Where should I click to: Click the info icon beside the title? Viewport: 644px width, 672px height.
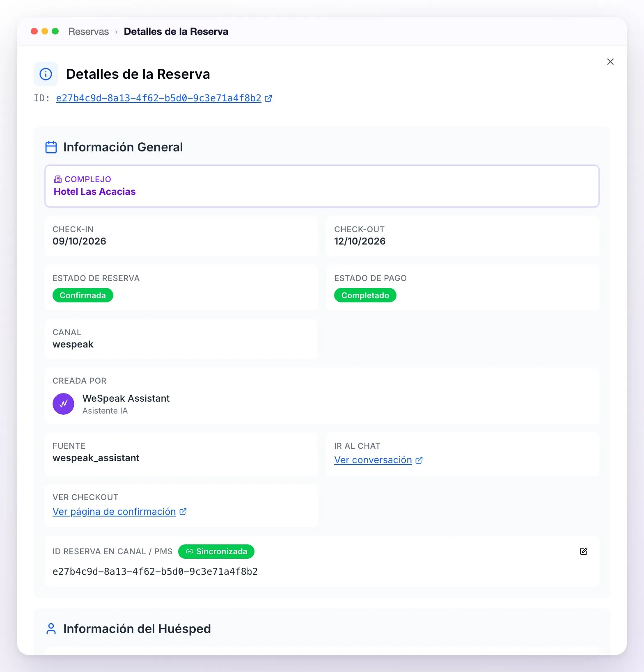46,74
